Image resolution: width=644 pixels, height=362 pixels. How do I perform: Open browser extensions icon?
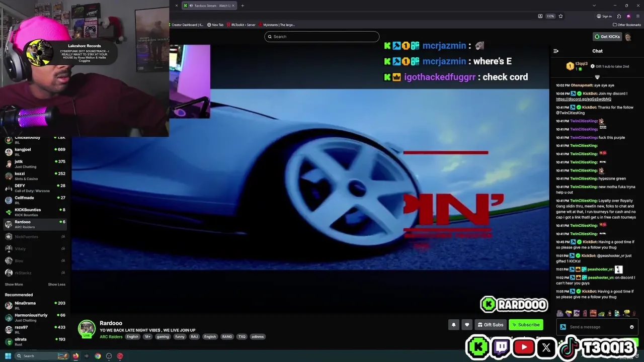tap(619, 16)
